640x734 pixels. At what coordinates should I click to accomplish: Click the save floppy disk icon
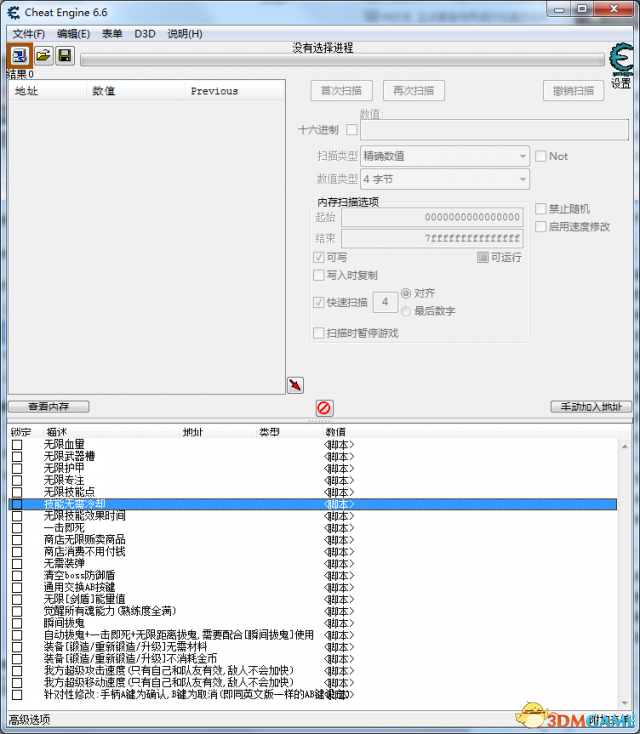[x=64, y=55]
